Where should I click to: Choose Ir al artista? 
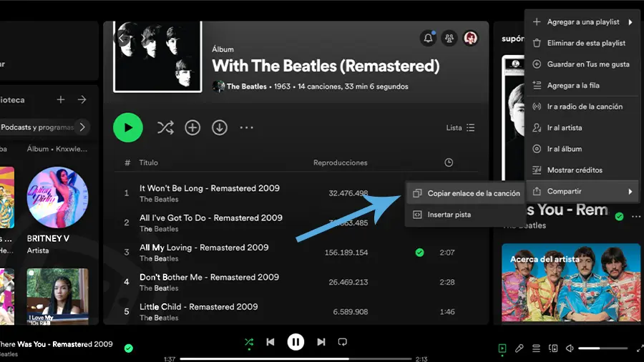tap(582, 127)
